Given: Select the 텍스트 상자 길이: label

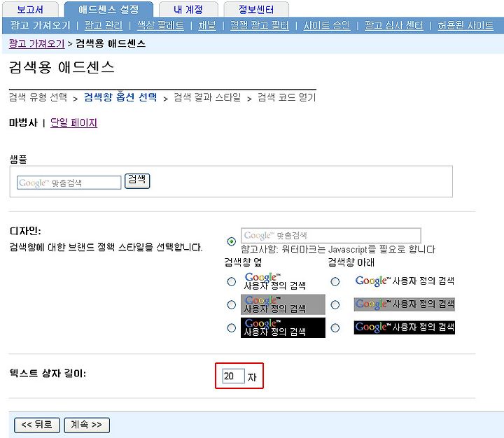Looking at the screenshot, I should click(48, 373).
